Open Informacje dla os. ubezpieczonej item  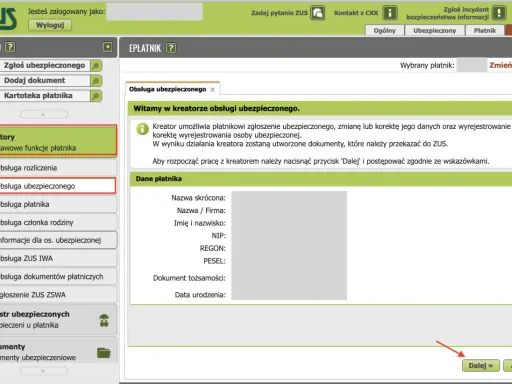coord(58,240)
